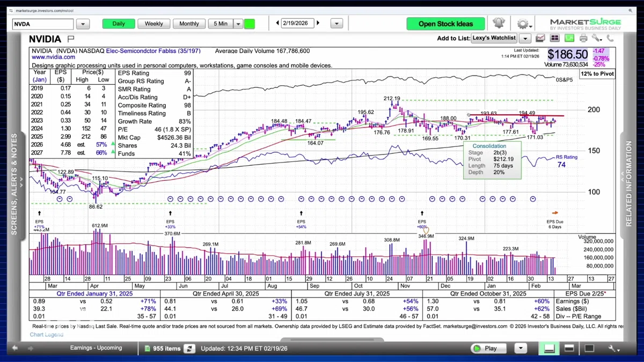Viewport: 644px width, 362px height.
Task: Select the third layout button in bottom bar
Action: click(x=589, y=348)
